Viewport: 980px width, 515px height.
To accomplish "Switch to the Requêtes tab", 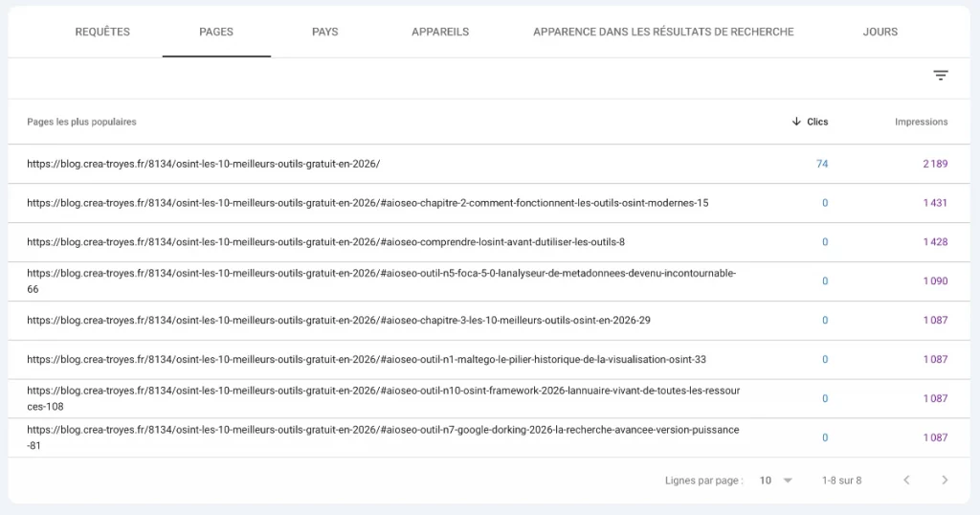I will point(102,32).
